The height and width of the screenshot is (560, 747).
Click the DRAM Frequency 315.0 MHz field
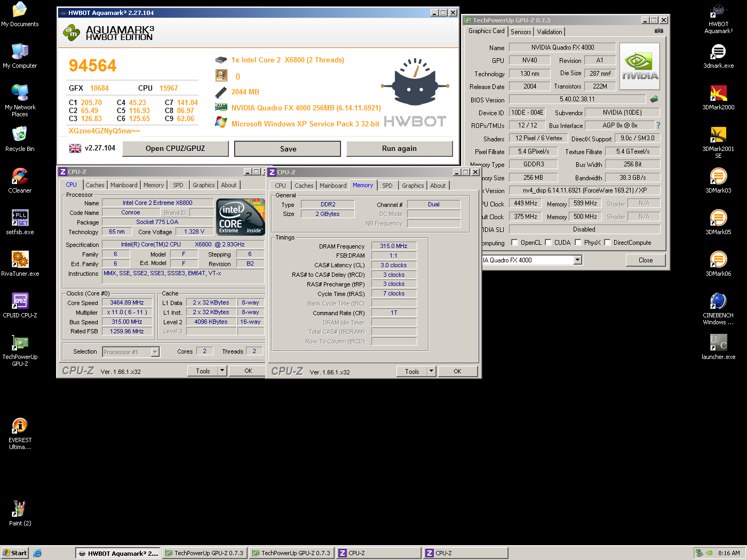pos(394,246)
